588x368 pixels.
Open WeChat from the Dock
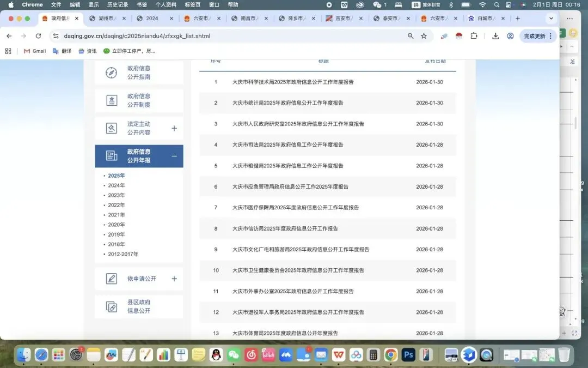234,354
